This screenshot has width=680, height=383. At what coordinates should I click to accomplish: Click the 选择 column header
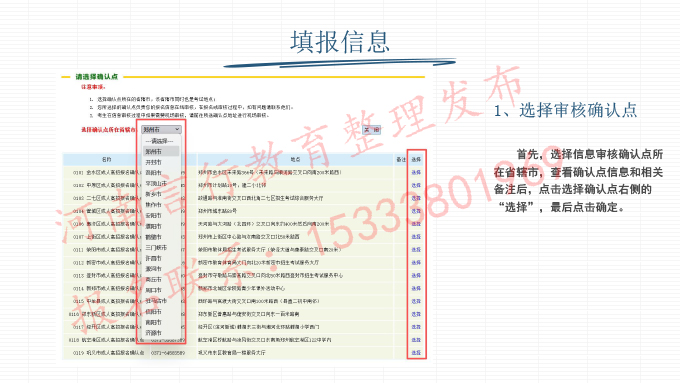[416, 159]
